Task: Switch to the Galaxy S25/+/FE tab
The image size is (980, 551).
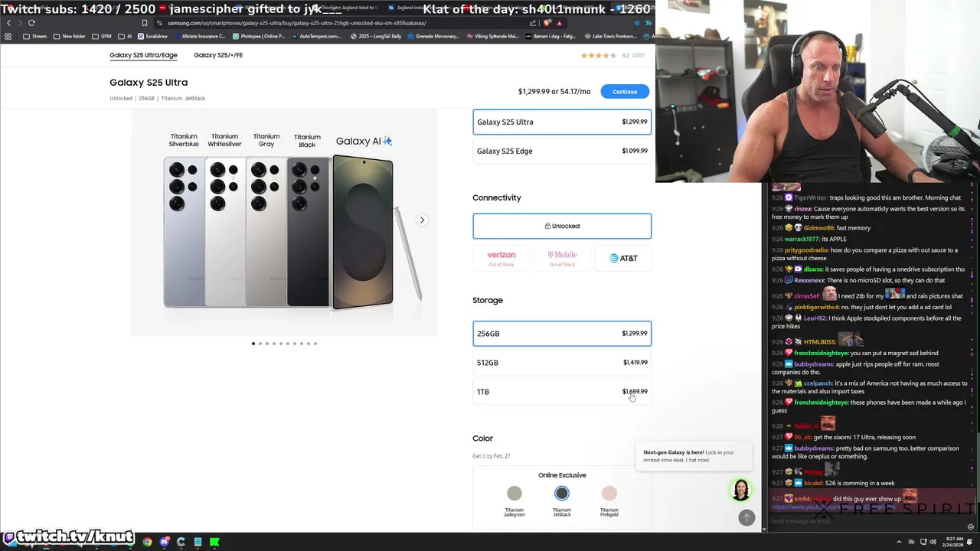Action: (x=218, y=55)
